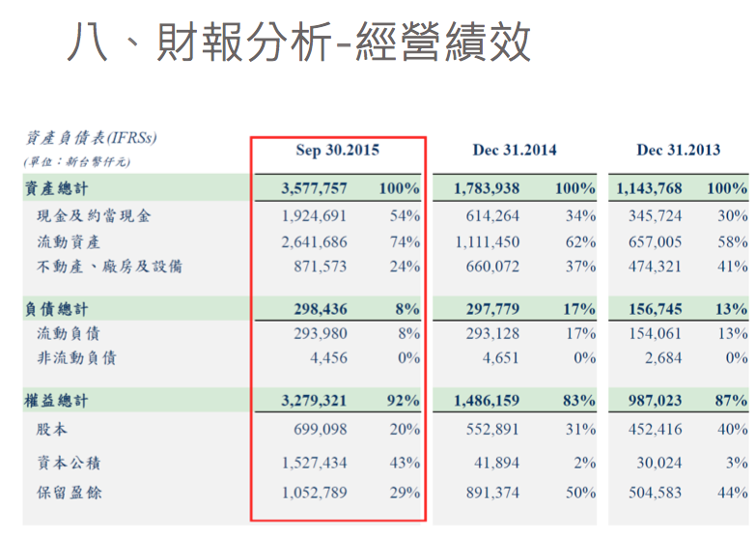Click the slide title 八、財報分析-經營績效
The height and width of the screenshot is (536, 756).
299,43
